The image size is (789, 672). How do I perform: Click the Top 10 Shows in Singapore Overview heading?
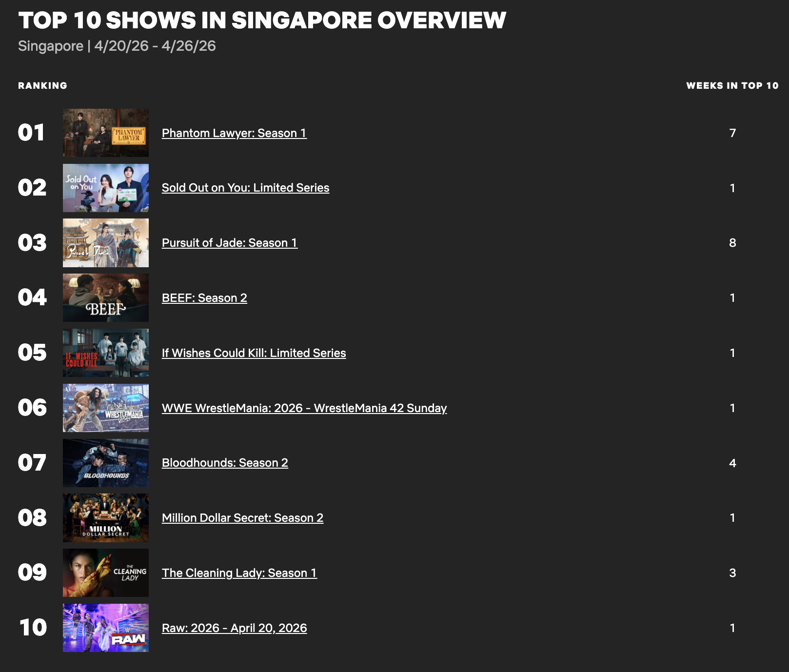(262, 20)
